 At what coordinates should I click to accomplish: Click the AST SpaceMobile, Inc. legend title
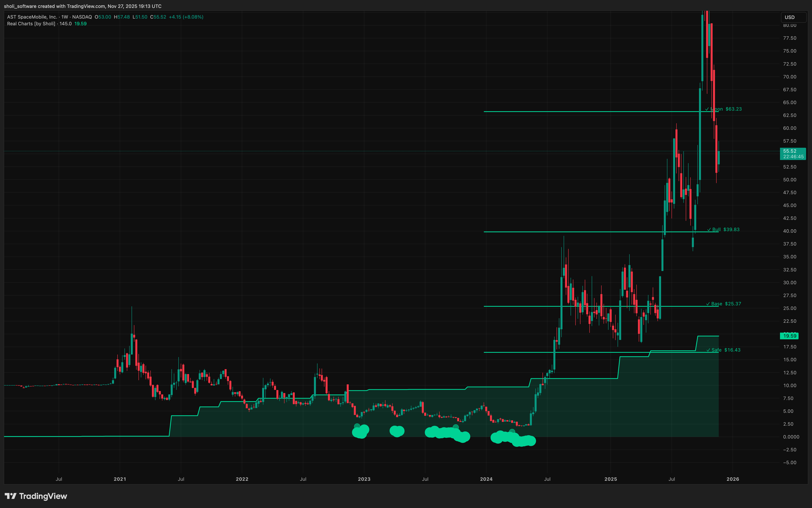(32, 17)
